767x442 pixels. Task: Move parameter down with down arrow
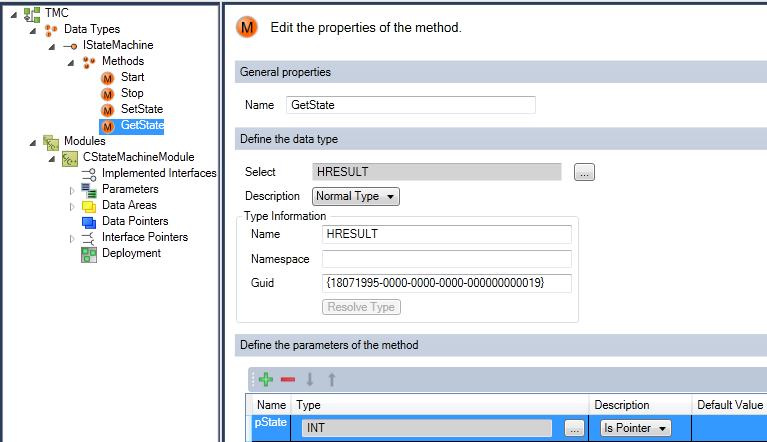(310, 379)
